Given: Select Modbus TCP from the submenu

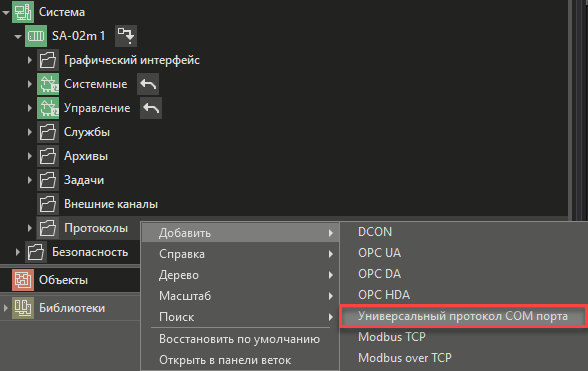Looking at the screenshot, I should click(x=392, y=337).
